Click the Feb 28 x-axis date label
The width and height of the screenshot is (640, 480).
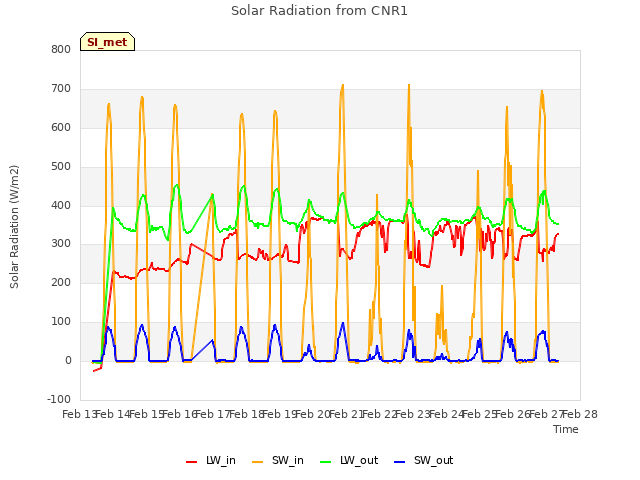580,415
